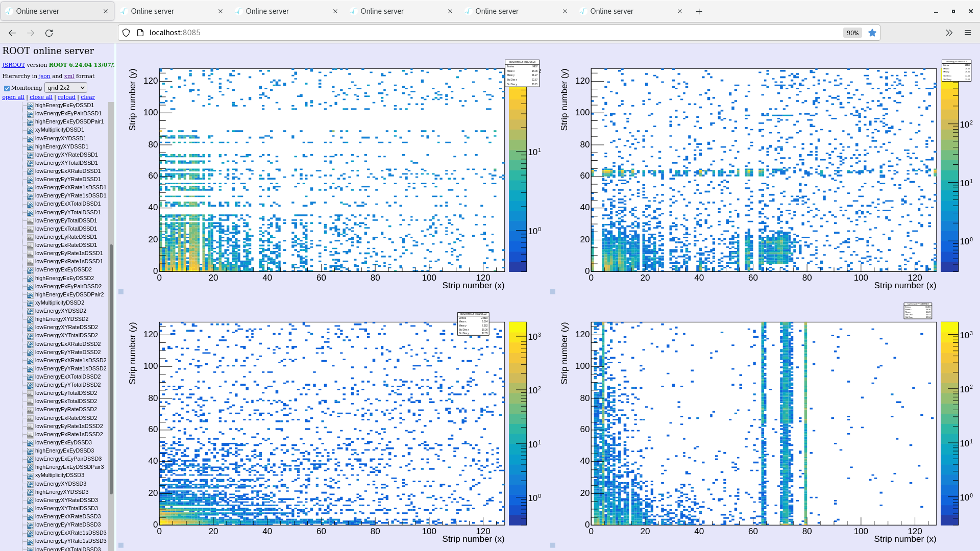Click the small square toolbar button below the bottom-right plot
Screen dimensions: 980x551
[x=553, y=545]
